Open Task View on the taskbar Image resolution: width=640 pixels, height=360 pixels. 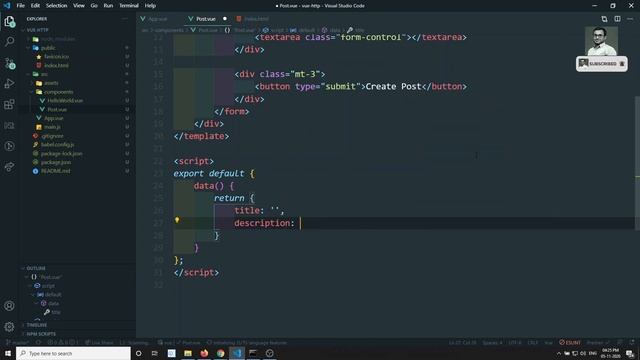(x=155, y=353)
